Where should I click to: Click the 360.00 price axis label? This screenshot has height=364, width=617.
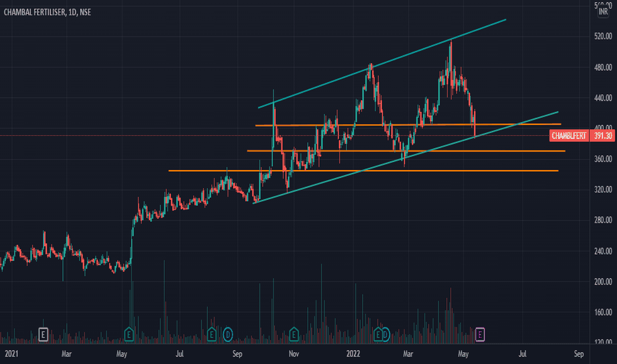tap(603, 159)
